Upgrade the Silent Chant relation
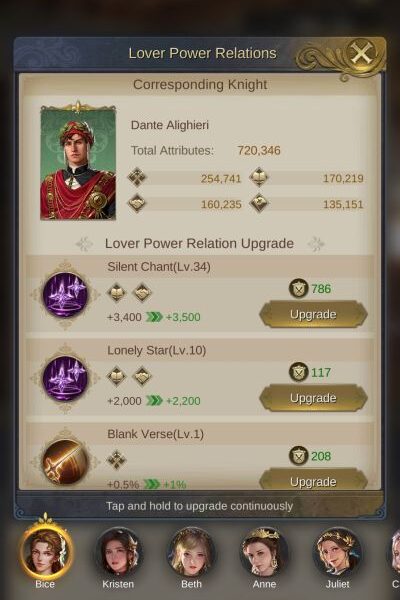The width and height of the screenshot is (400, 600). [x=313, y=314]
